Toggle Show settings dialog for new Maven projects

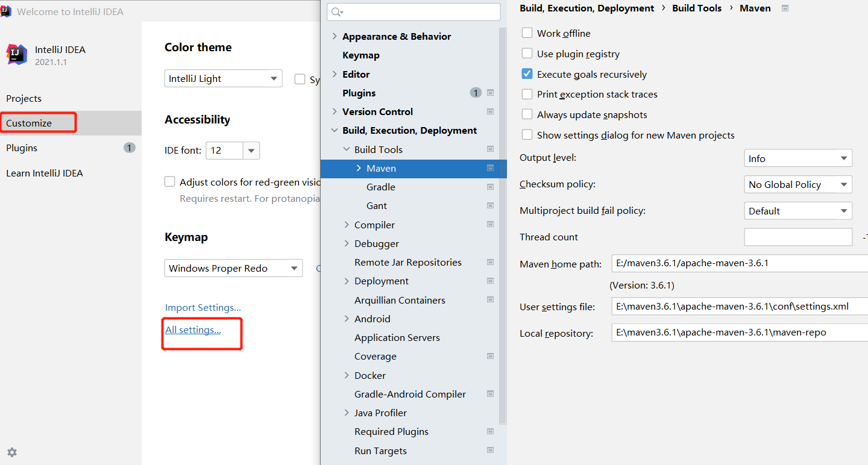point(527,135)
